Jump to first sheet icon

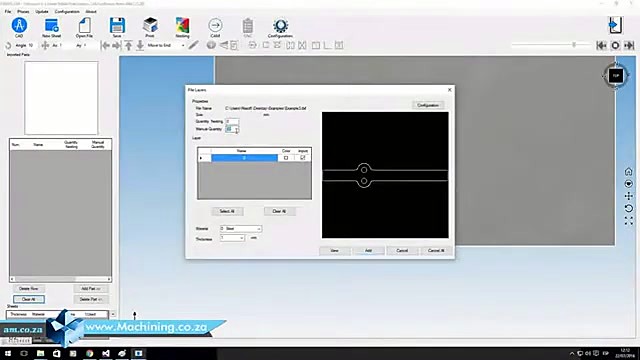(x=601, y=45)
